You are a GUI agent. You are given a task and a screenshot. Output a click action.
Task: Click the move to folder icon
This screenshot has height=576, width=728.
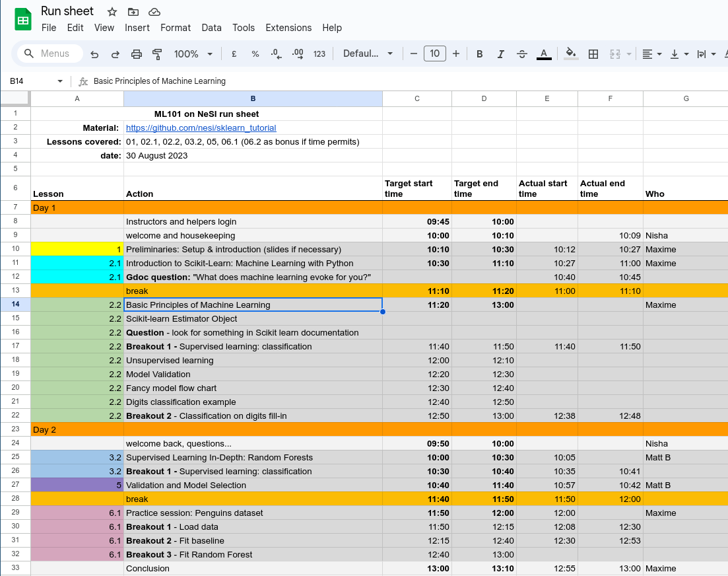tap(133, 12)
